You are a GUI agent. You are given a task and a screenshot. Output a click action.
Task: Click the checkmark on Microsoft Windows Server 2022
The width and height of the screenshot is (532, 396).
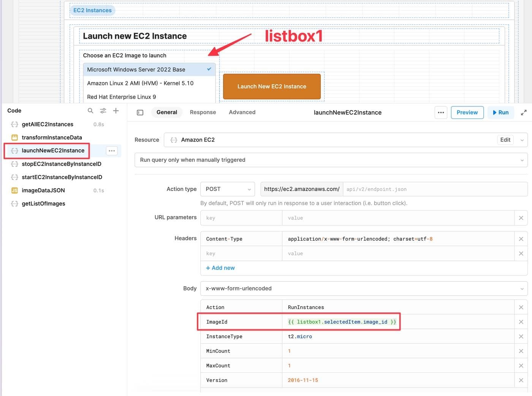tap(209, 69)
